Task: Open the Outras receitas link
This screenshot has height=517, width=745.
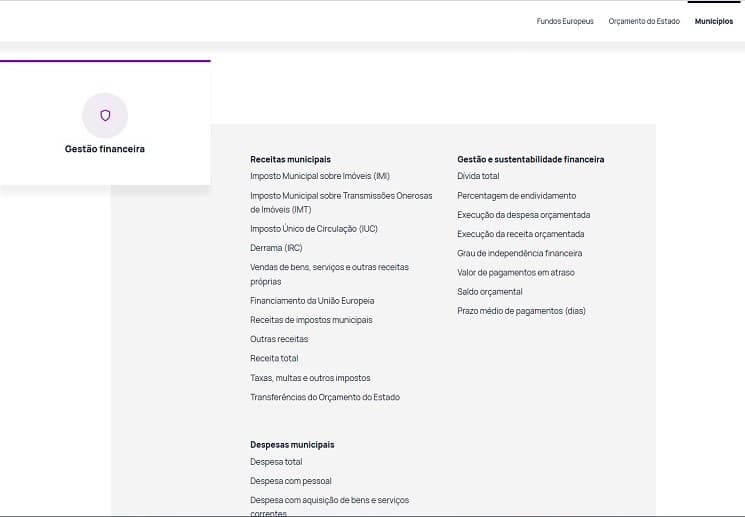Action: pyautogui.click(x=279, y=339)
